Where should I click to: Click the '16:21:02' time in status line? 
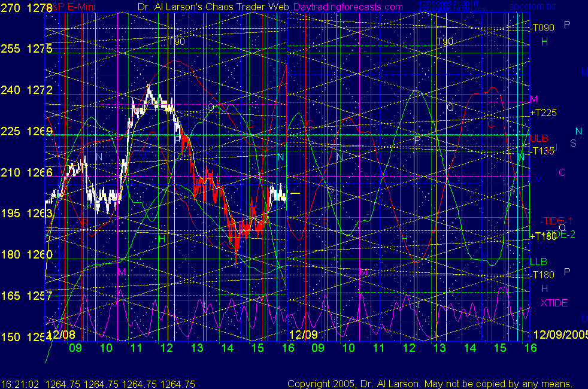[x=20, y=384]
